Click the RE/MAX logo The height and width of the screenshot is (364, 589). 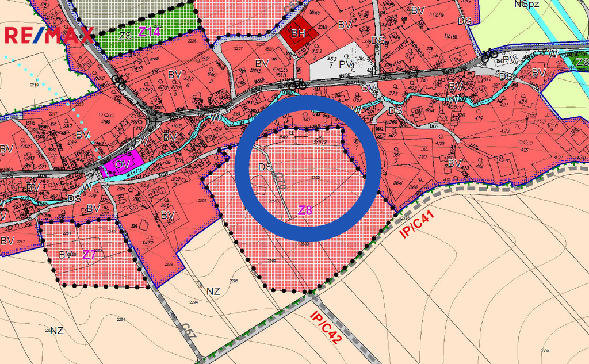(48, 36)
